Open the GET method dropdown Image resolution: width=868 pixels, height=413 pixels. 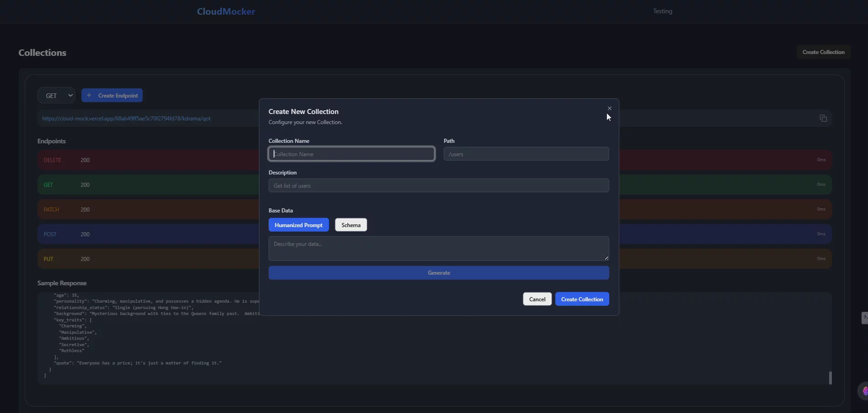tap(57, 96)
